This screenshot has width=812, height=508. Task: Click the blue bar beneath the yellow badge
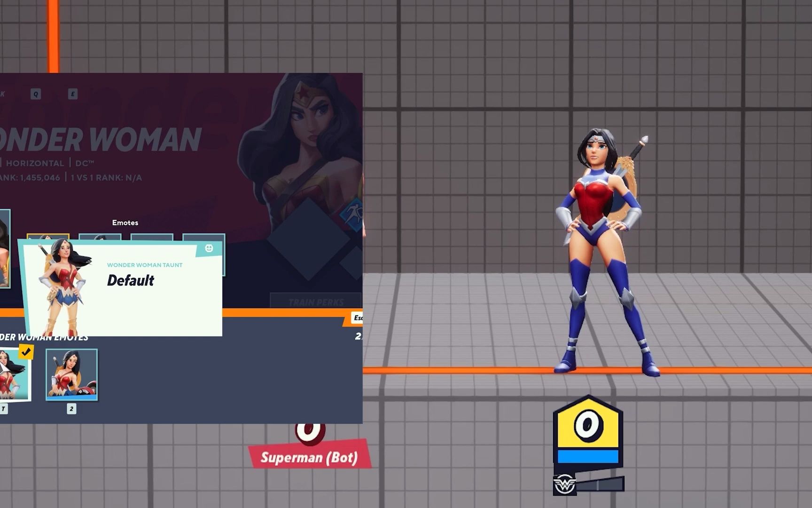pos(588,456)
